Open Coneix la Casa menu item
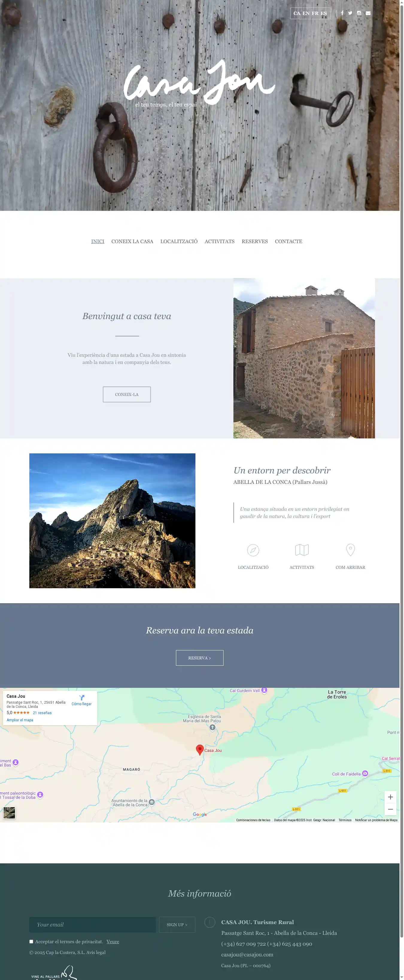Image resolution: width=404 pixels, height=980 pixels. 132,241
